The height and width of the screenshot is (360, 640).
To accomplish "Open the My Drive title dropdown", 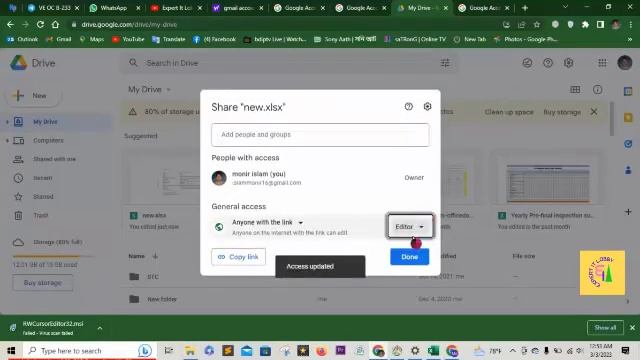I will (149, 89).
